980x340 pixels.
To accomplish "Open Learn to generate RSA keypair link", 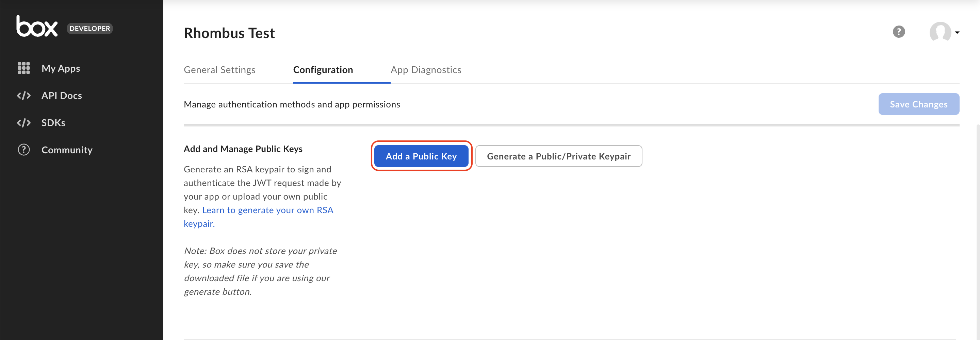I will coord(267,210).
